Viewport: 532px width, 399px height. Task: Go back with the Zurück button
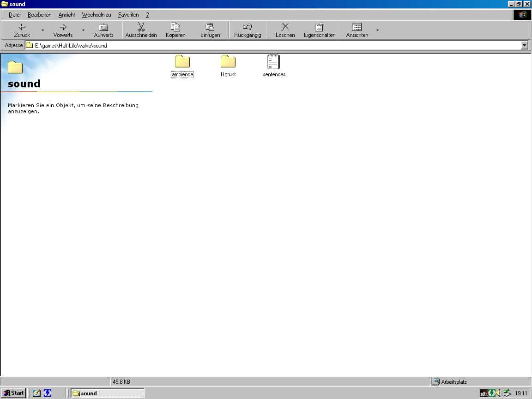(x=22, y=30)
